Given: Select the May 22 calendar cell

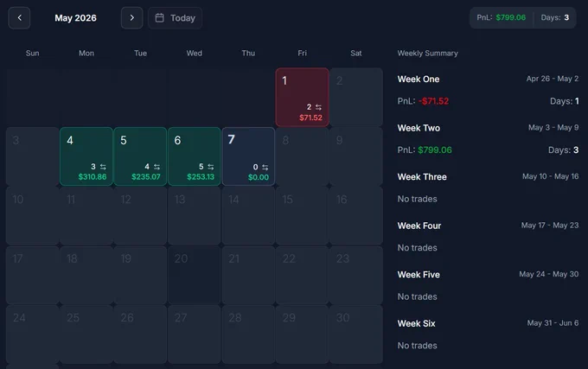Looking at the screenshot, I should [x=302, y=275].
